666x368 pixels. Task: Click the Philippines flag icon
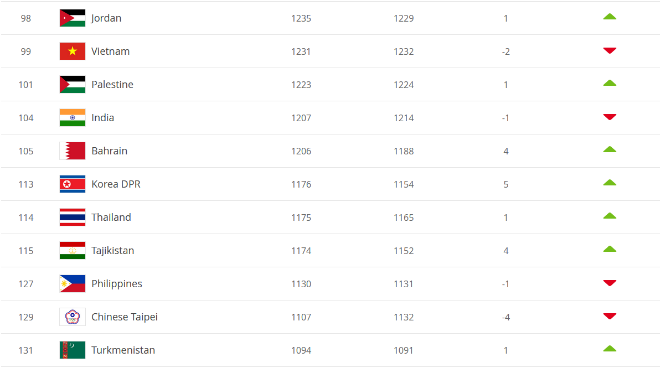pyautogui.click(x=72, y=284)
